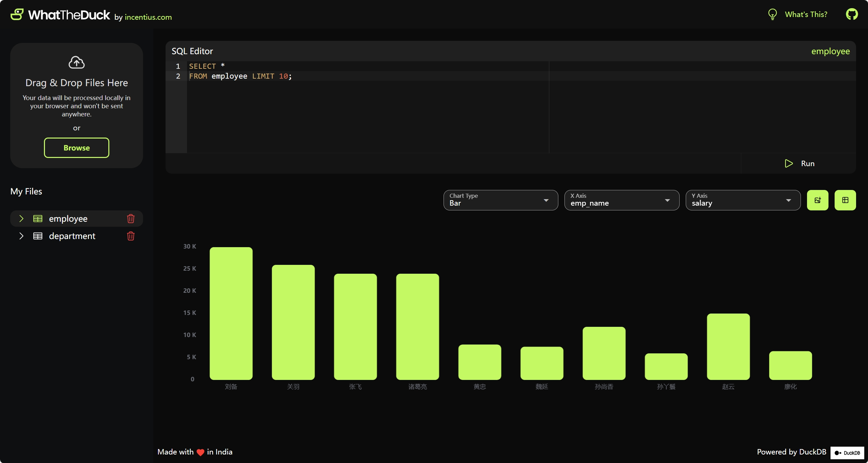Expand the department table chevron
Screen dimensions: 868x463
[x=21, y=236]
